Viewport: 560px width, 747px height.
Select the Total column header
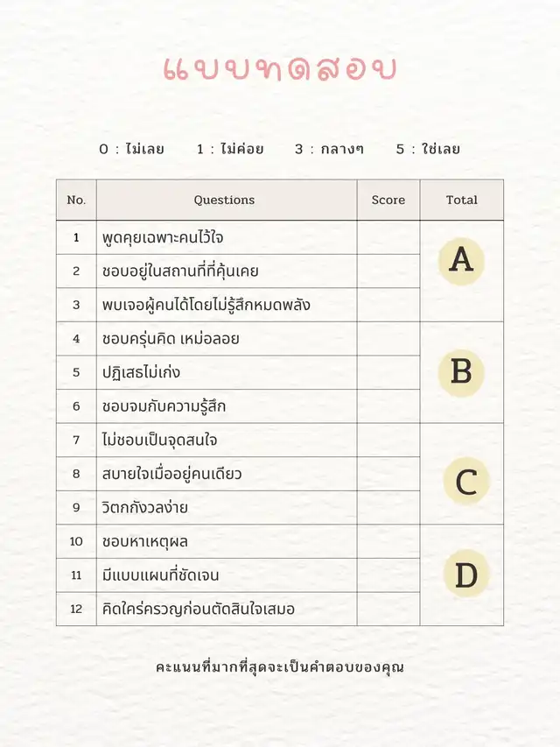point(461,200)
